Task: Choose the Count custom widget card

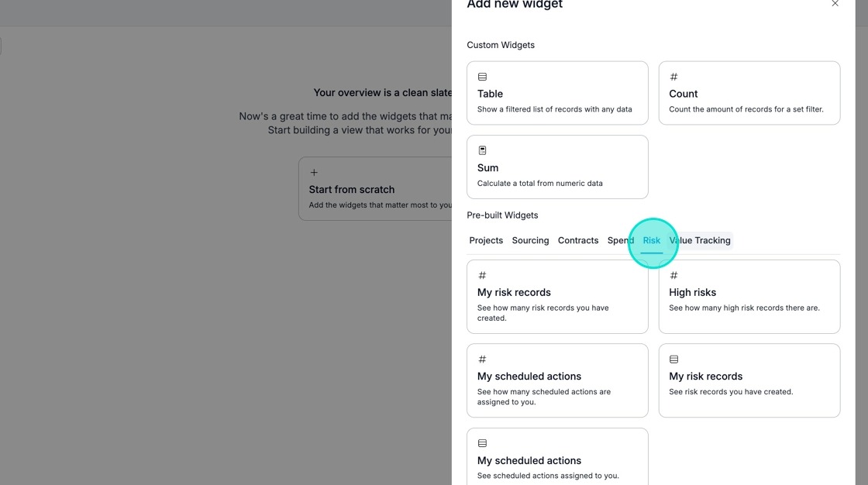Action: 749,93
